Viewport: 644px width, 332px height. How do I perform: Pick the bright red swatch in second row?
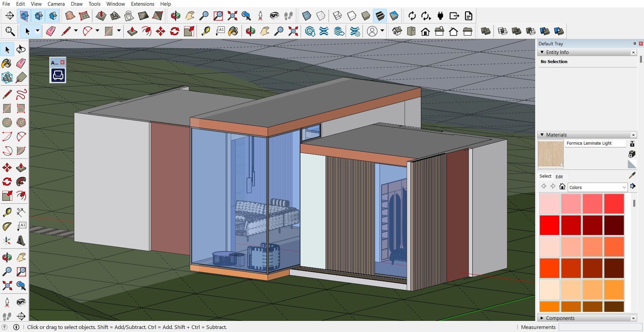click(550, 225)
